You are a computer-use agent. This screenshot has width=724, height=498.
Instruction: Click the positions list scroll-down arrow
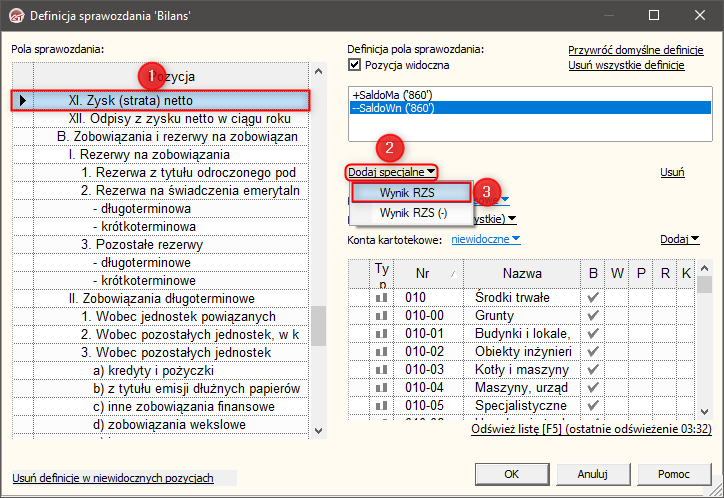pos(318,431)
